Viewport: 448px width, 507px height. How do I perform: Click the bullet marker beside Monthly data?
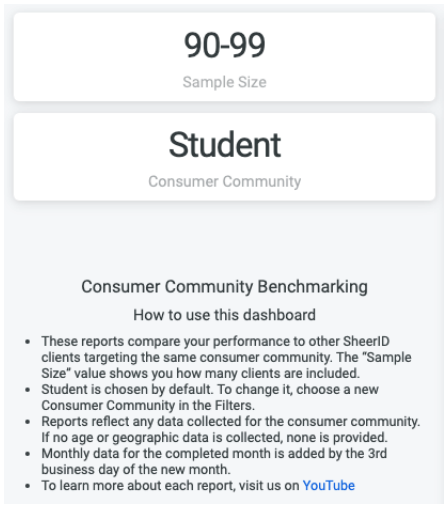click(x=28, y=454)
